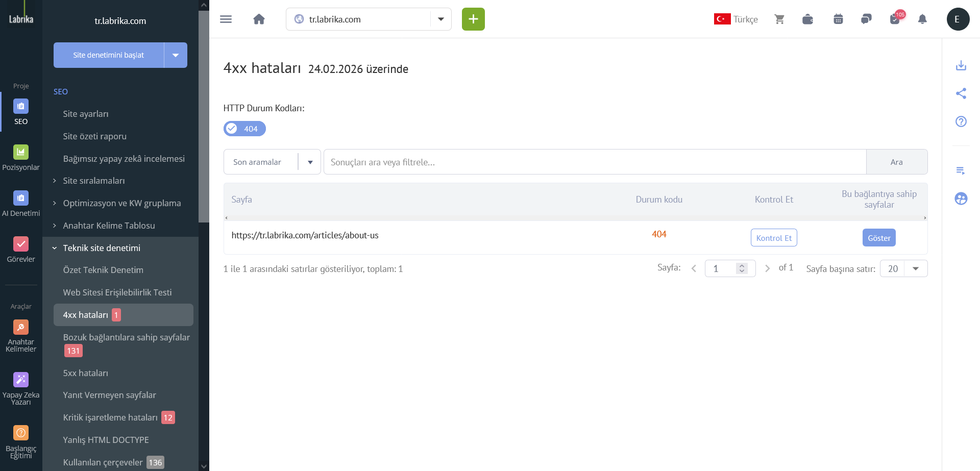Click the share icon
This screenshot has width=980, height=471.
961,93
